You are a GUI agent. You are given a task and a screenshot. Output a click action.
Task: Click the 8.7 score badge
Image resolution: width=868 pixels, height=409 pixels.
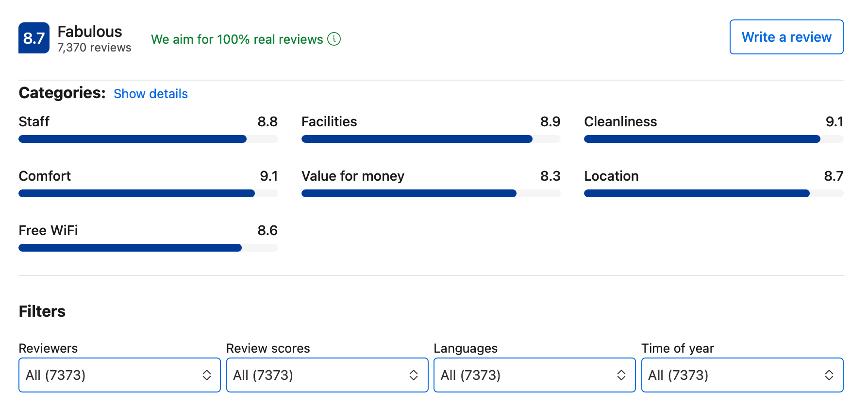34,38
